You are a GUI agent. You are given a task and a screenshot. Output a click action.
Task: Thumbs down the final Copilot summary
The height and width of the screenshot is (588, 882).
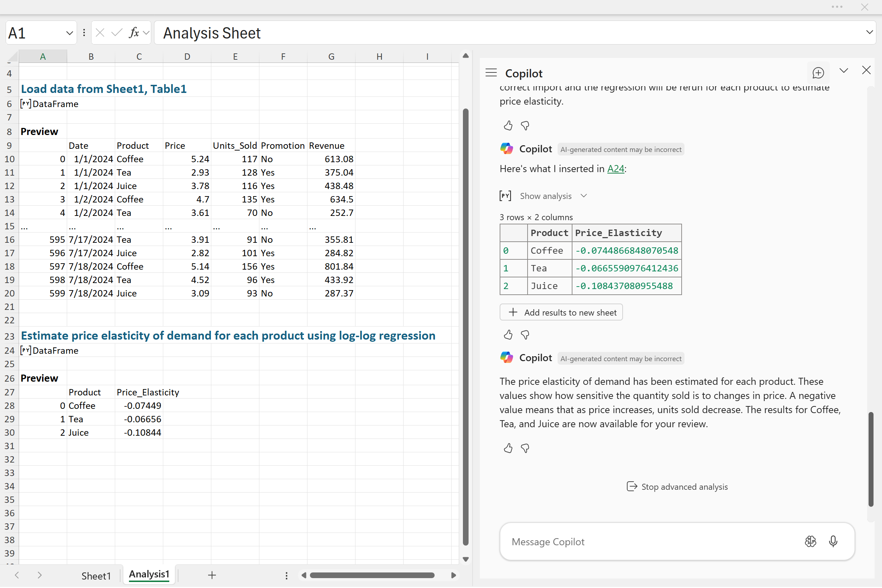pos(525,448)
